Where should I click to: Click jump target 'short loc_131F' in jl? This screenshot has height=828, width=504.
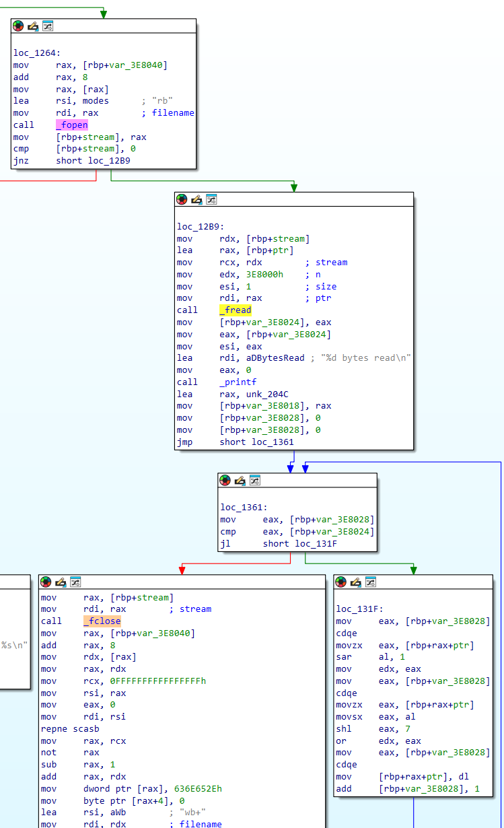click(300, 543)
